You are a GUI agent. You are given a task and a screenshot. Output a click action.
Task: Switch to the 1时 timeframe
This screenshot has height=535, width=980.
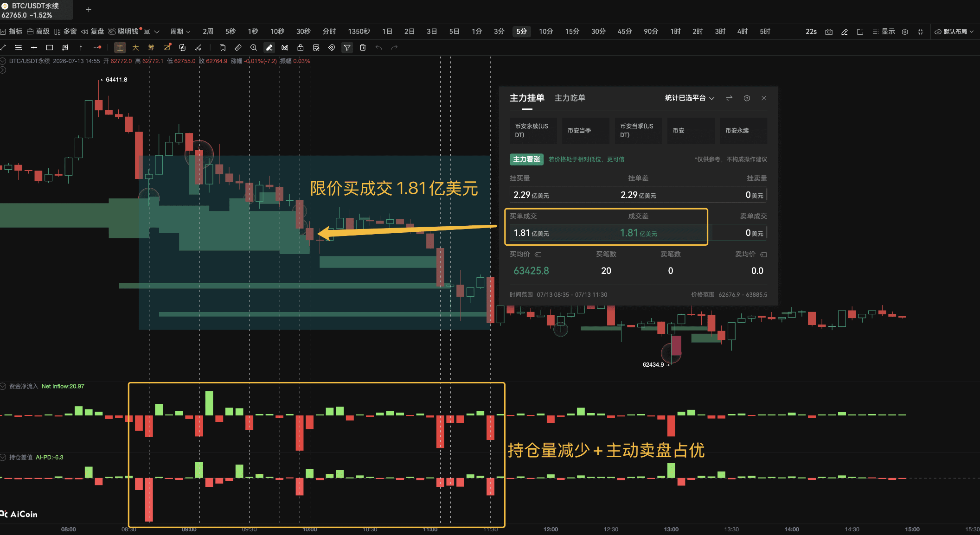[x=675, y=32]
